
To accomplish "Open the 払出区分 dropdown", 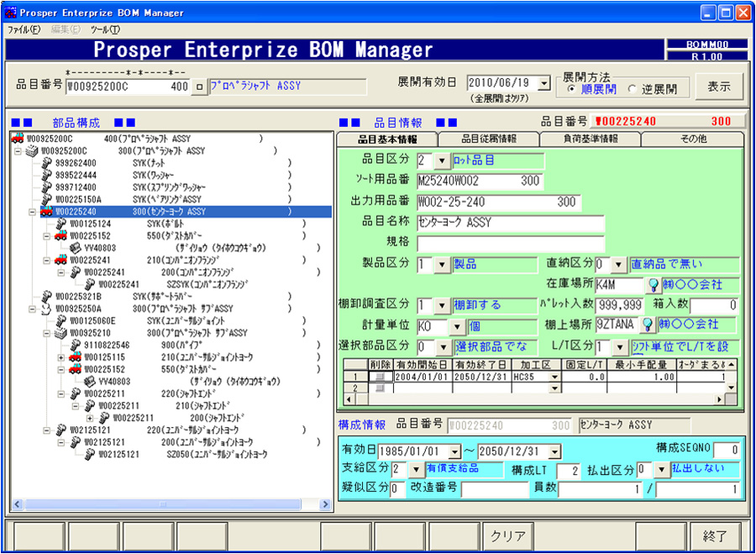I will pyautogui.click(x=662, y=470).
